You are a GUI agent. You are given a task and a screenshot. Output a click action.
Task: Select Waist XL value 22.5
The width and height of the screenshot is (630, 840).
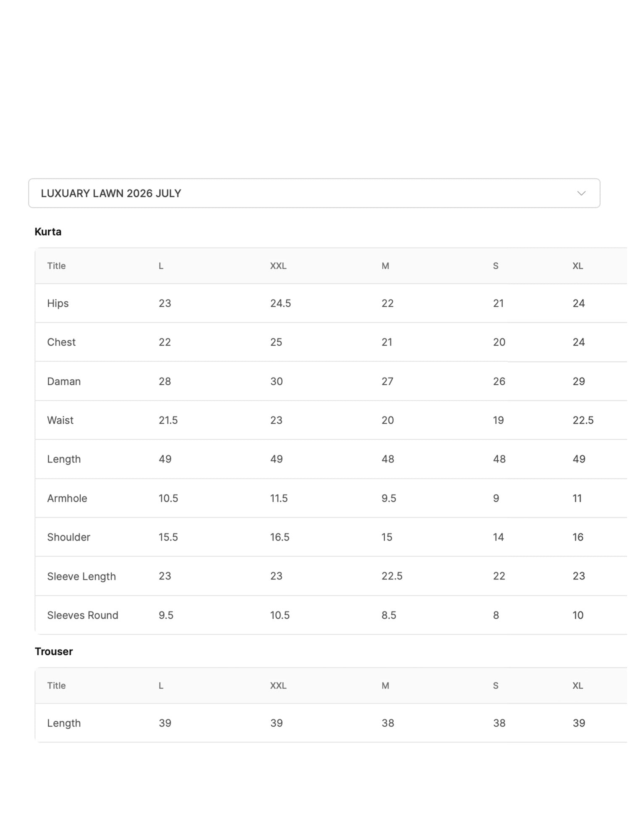pyautogui.click(x=583, y=420)
